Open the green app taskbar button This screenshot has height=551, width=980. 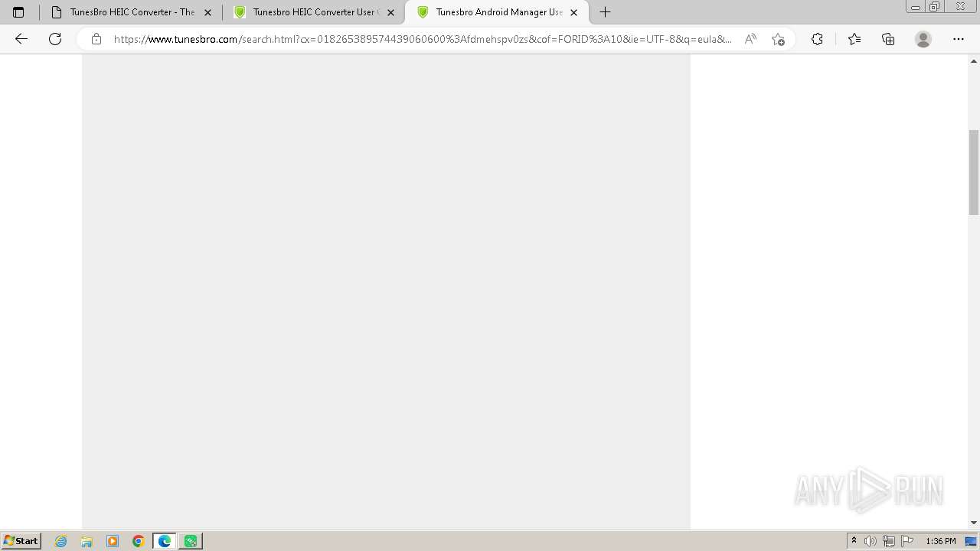[191, 541]
